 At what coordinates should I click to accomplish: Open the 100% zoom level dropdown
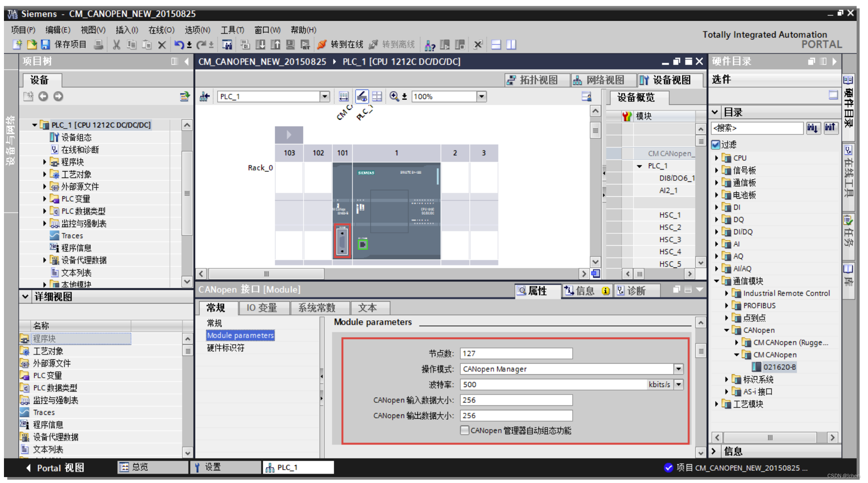coord(482,96)
